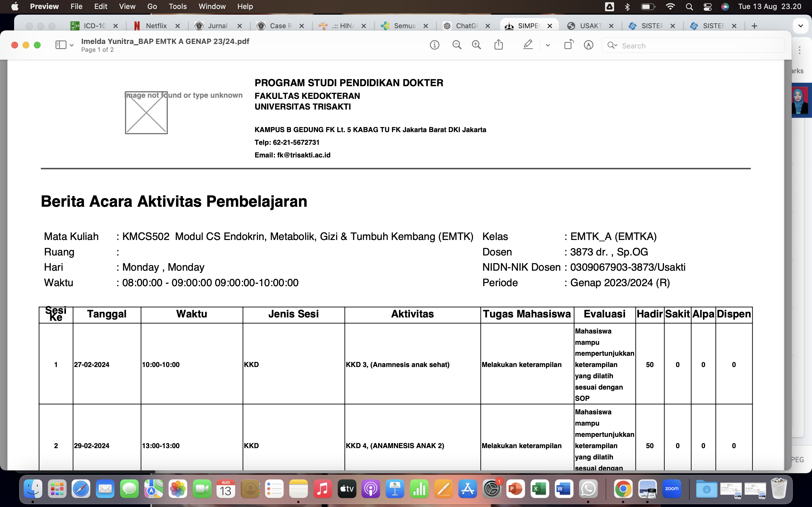
Task: Expand the markup pen options chevron
Action: (548, 45)
